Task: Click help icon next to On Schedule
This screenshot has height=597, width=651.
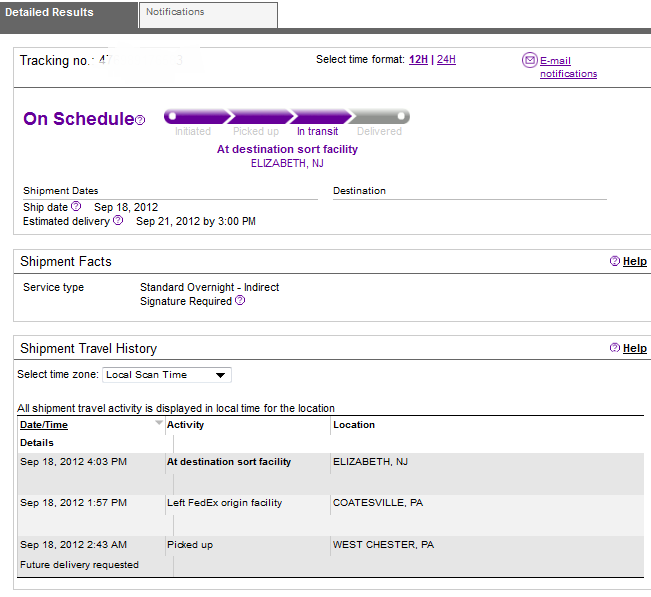Action: pyautogui.click(x=140, y=120)
